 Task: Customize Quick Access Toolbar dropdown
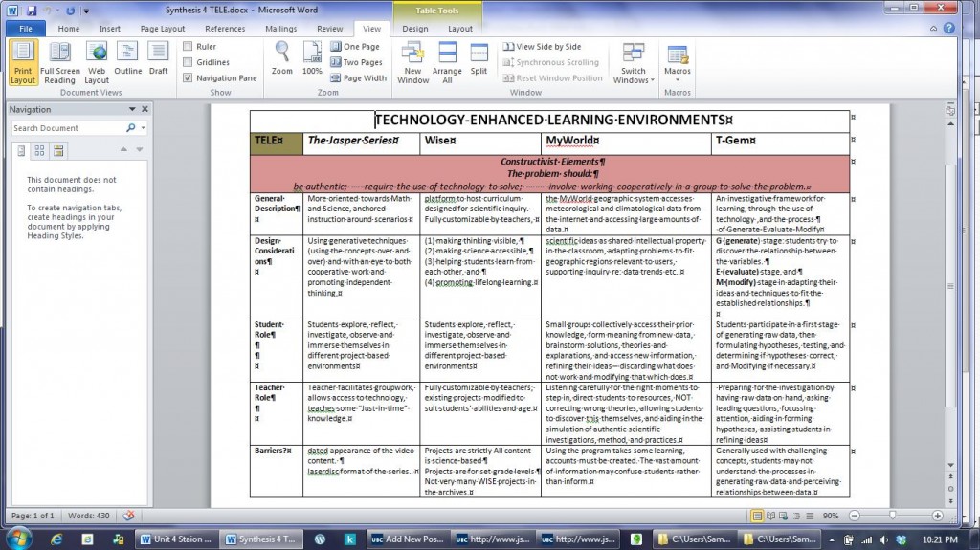coord(86,11)
